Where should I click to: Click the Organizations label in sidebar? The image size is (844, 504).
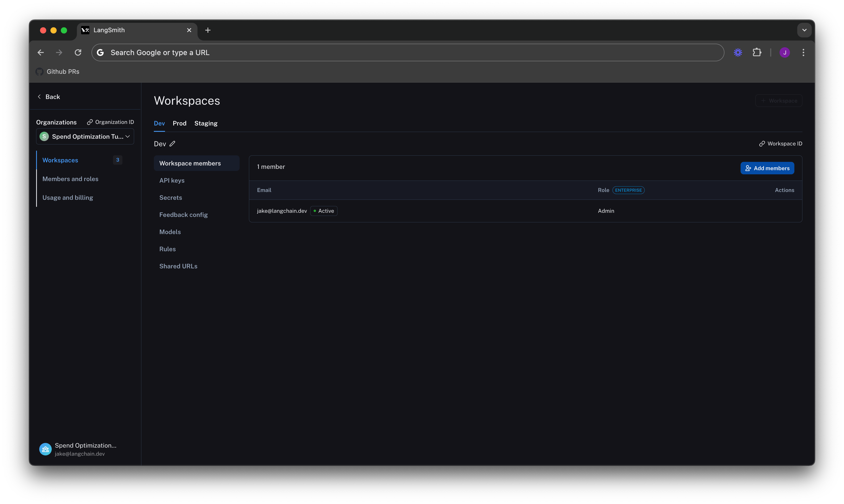tap(56, 122)
